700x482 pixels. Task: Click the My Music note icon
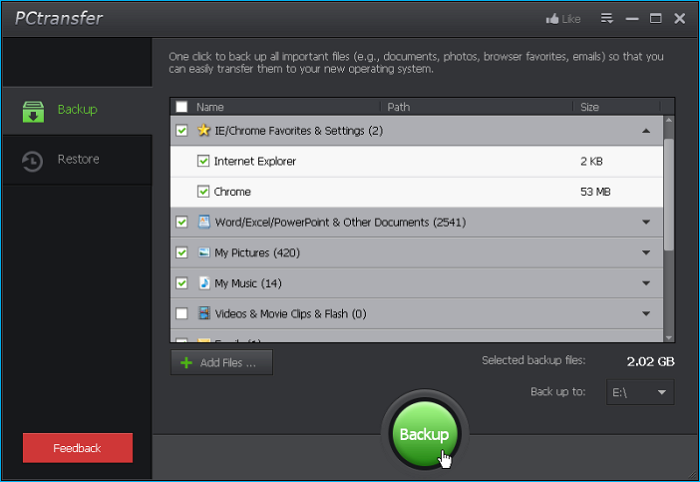coord(204,284)
